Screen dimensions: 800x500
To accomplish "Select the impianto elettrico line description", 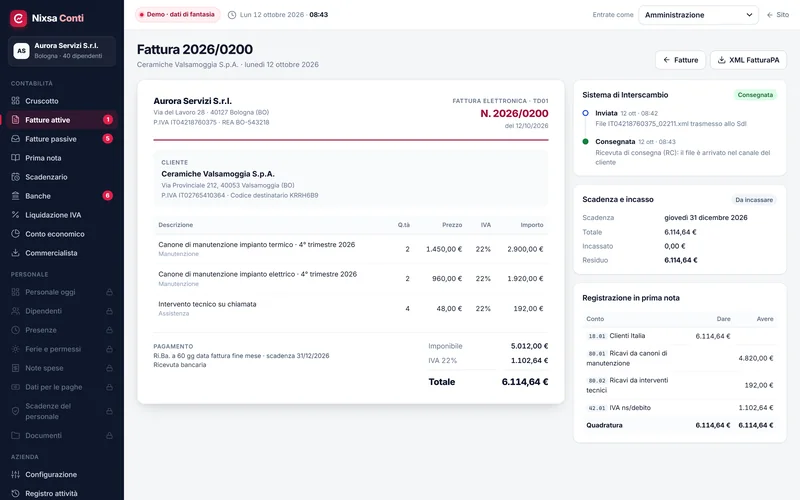I will pos(258,274).
